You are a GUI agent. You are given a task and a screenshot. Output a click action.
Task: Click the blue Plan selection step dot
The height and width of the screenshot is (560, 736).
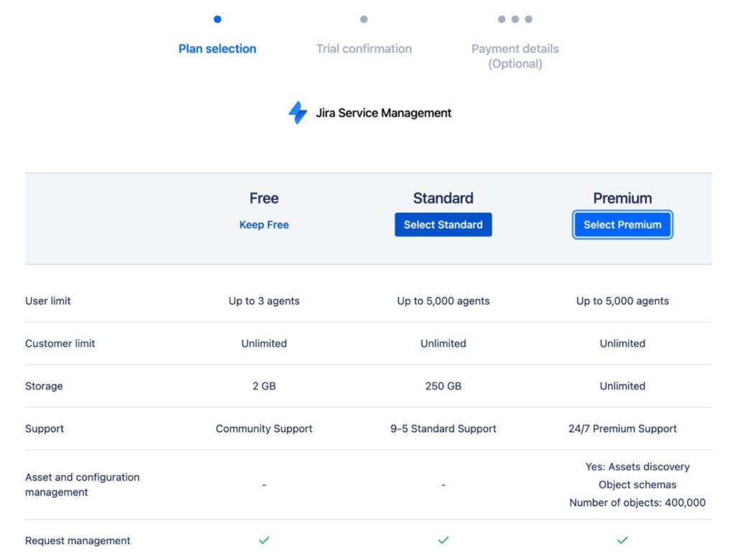217,19
